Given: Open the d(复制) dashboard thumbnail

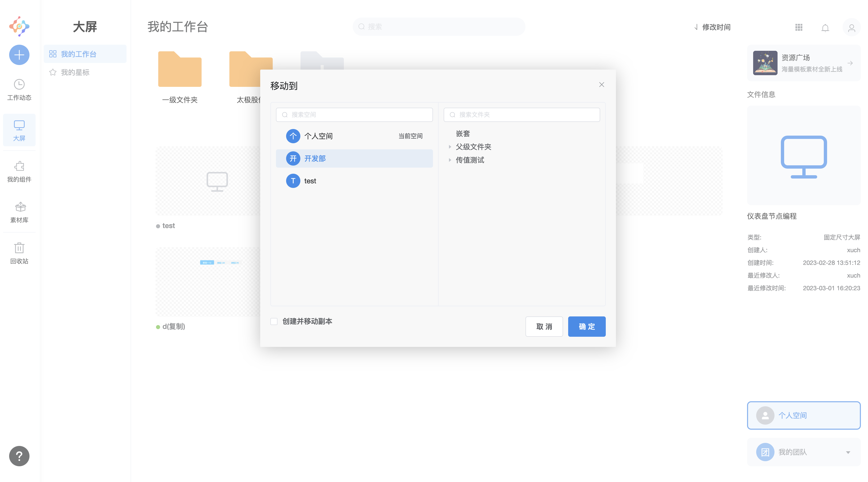Looking at the screenshot, I should pos(208,282).
